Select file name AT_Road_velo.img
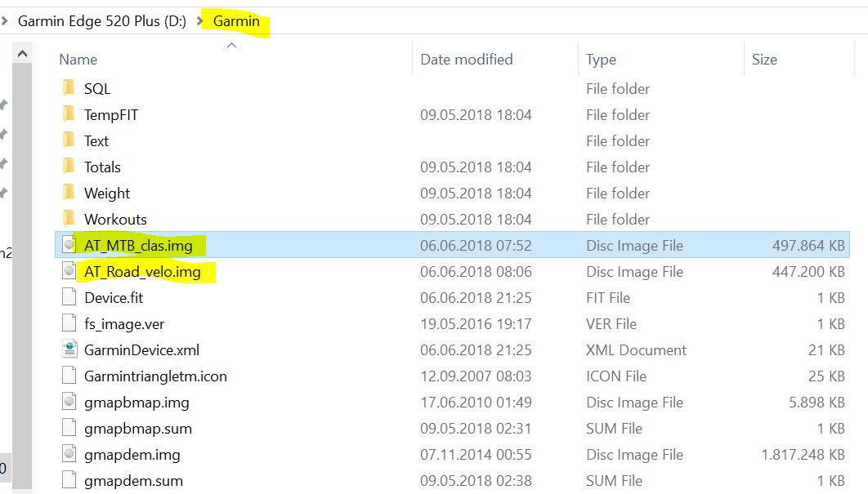 142,272
